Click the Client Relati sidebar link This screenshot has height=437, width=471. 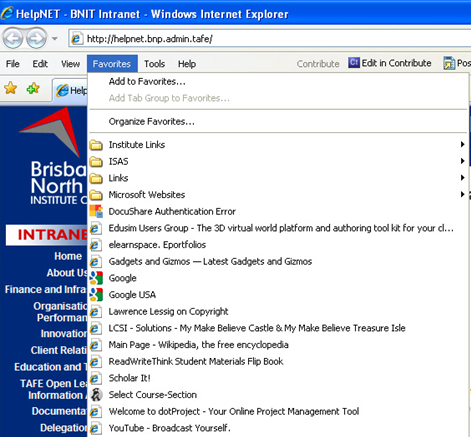pos(59,350)
